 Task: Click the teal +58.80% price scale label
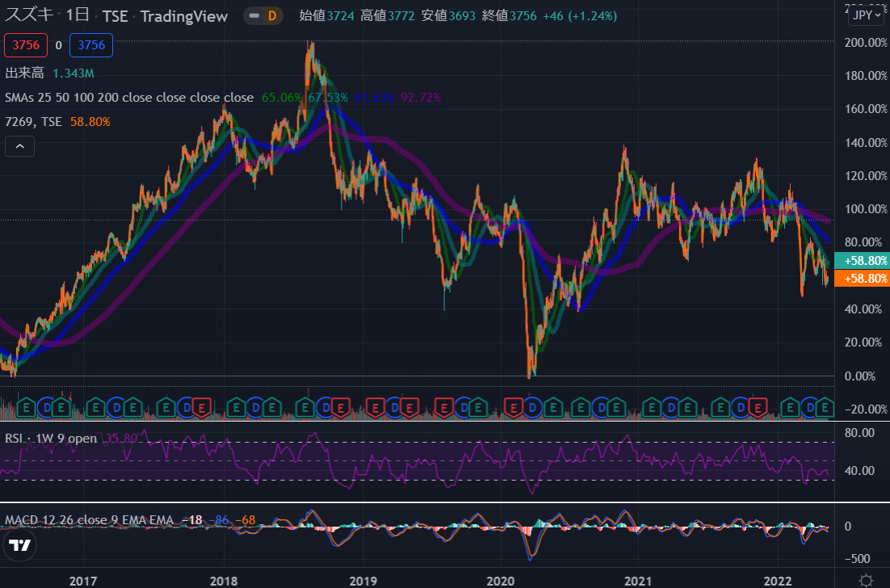point(863,261)
